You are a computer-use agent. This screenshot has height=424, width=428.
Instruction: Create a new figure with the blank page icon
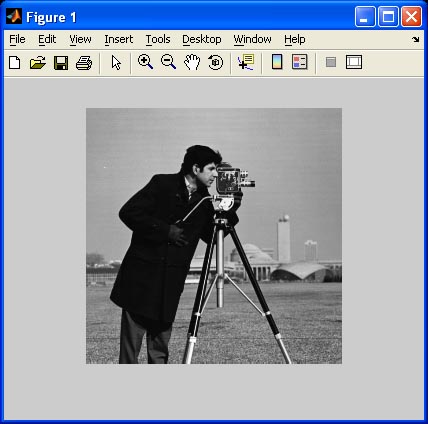pos(14,63)
